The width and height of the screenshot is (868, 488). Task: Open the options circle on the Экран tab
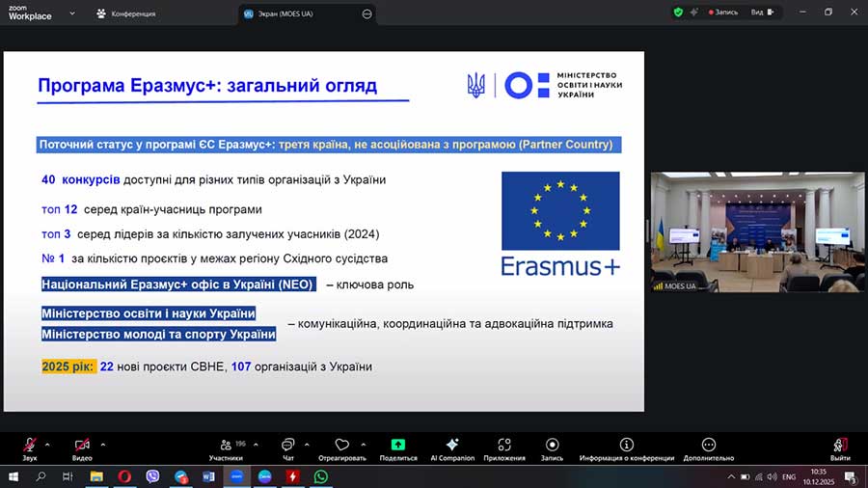point(367,14)
